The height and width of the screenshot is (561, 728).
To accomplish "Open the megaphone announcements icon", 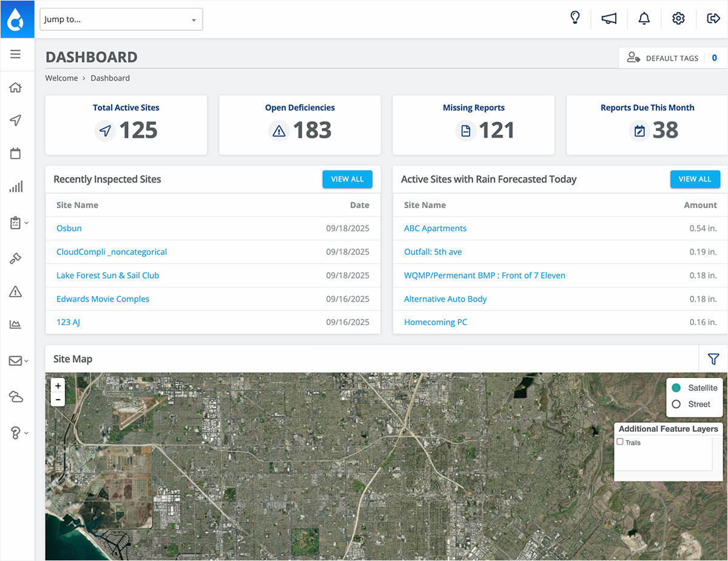I will tap(609, 19).
